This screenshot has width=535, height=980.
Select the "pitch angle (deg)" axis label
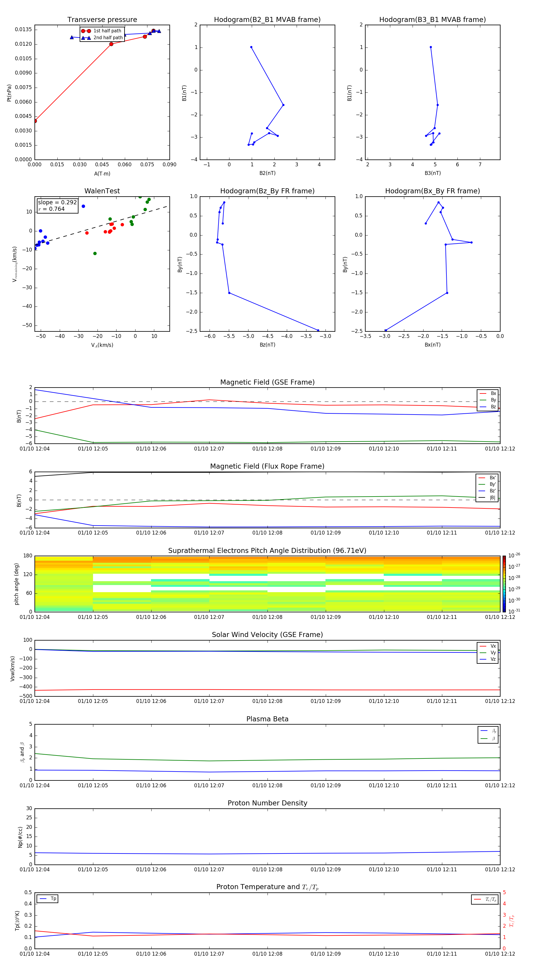[x=16, y=584]
